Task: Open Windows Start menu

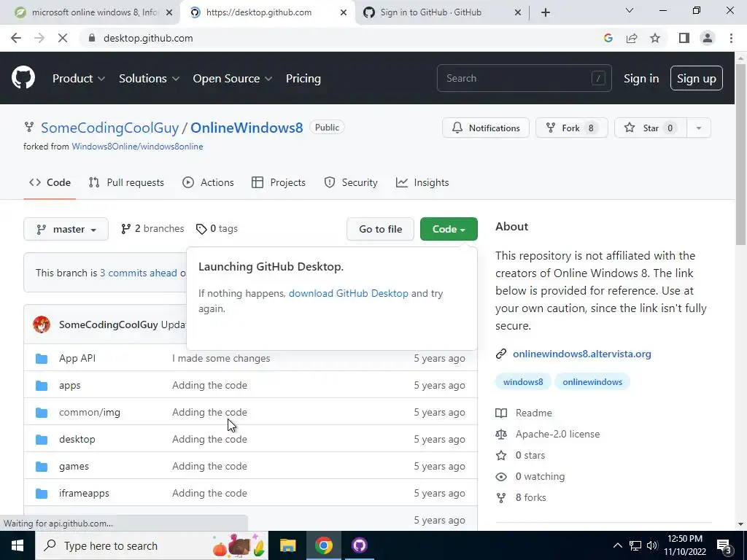Action: pyautogui.click(x=18, y=545)
